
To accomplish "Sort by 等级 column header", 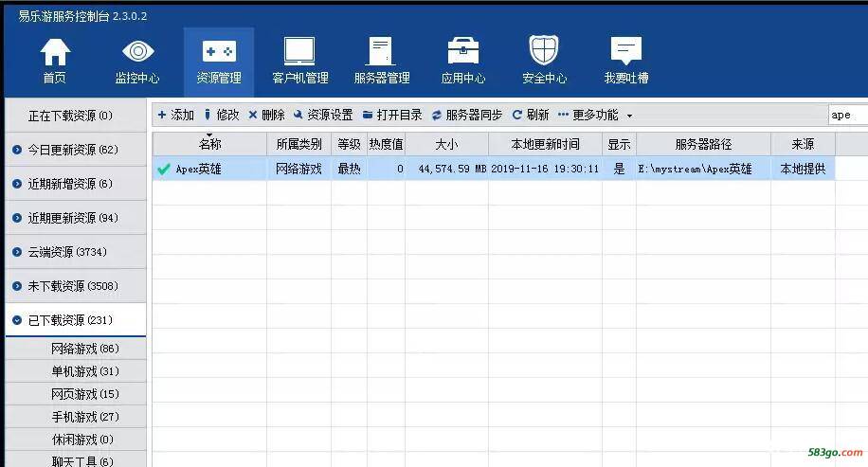I will tap(350, 144).
